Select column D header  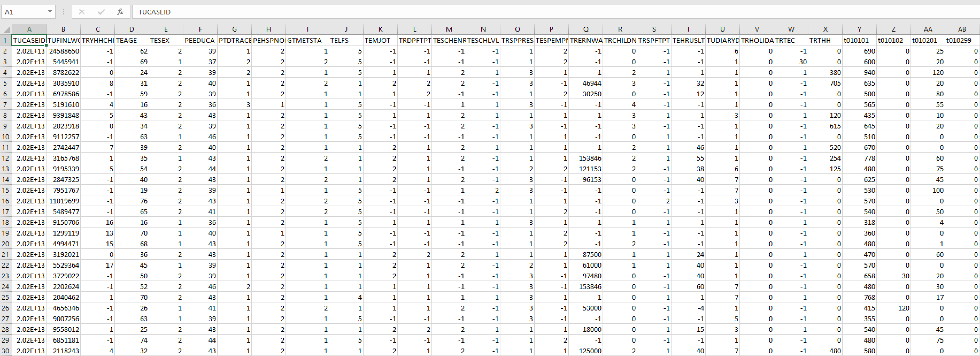tap(132, 29)
